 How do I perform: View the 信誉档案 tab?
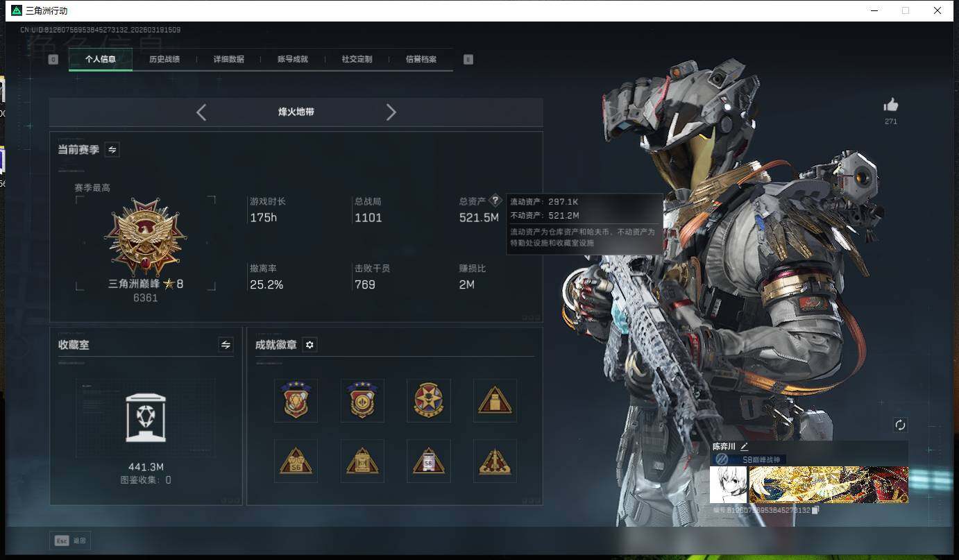tap(421, 60)
